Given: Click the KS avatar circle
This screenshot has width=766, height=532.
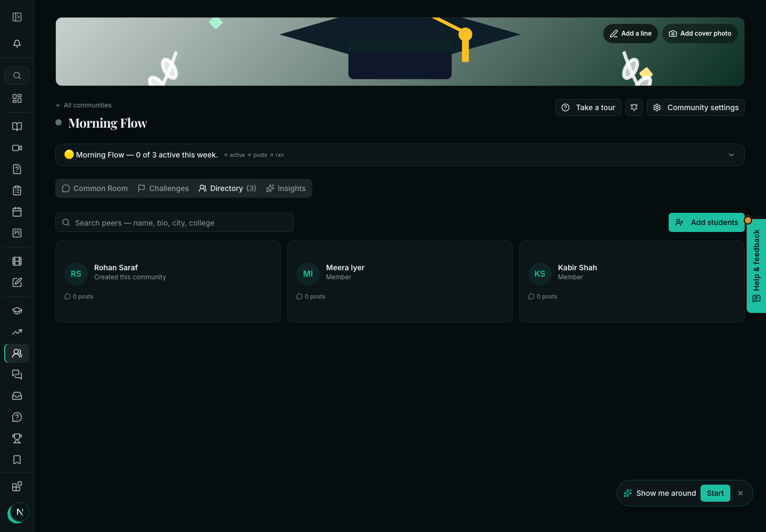Looking at the screenshot, I should tap(540, 274).
